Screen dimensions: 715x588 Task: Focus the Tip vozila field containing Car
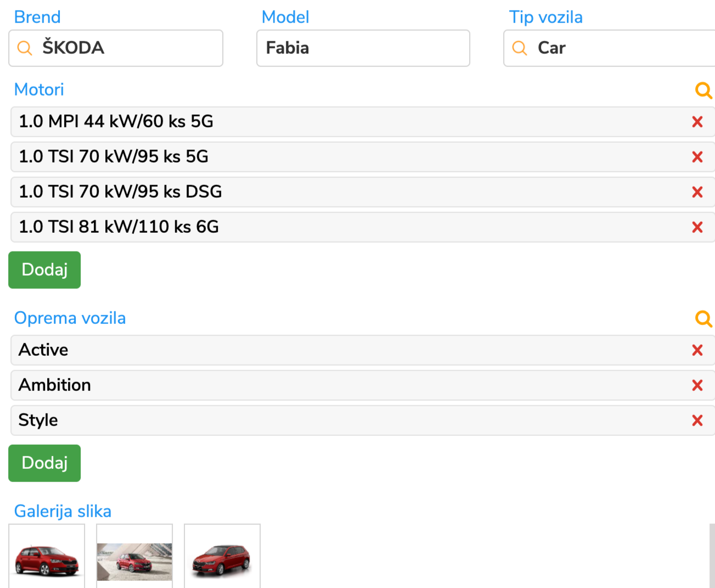[609, 48]
